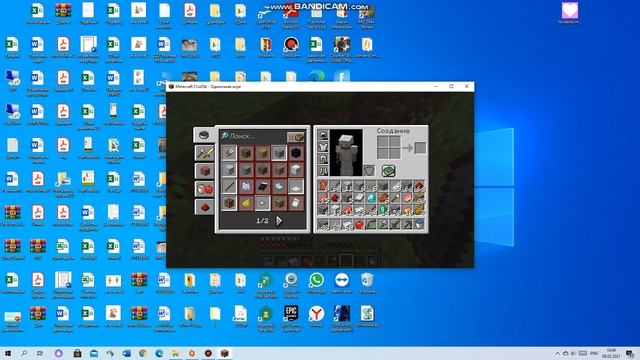The height and width of the screenshot is (360, 640).
Task: Select the redstone recipe tab
Action: (204, 207)
